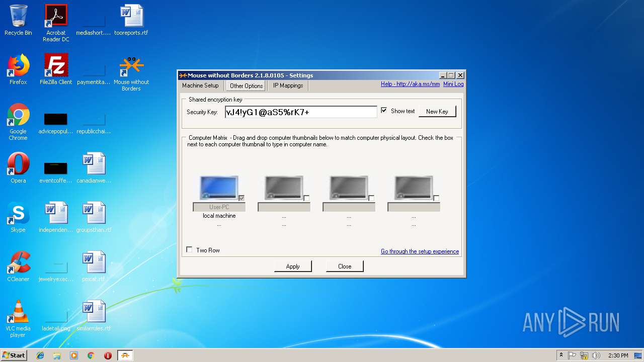Click the volume tray icon

coord(596,355)
